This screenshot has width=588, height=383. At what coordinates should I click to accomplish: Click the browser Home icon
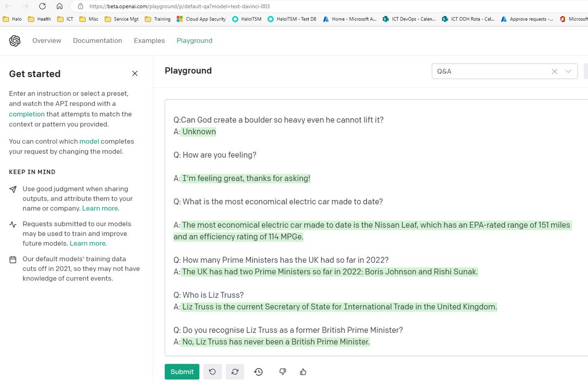59,6
